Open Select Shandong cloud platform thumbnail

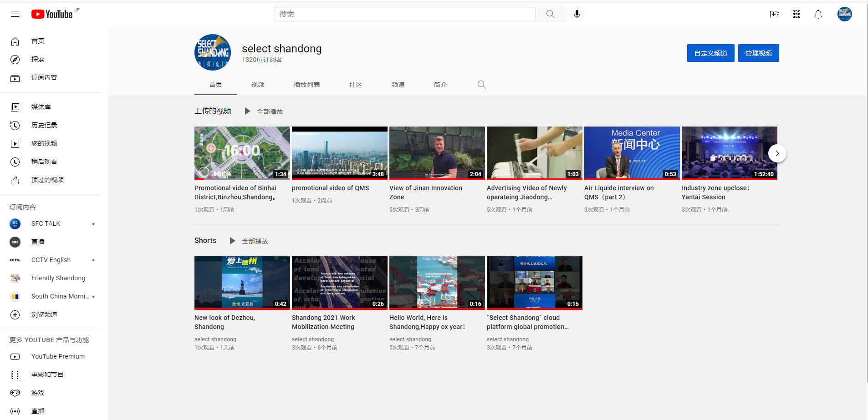[535, 283]
